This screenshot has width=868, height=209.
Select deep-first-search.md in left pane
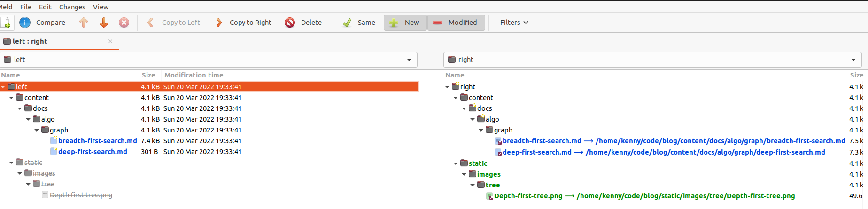[x=93, y=152]
